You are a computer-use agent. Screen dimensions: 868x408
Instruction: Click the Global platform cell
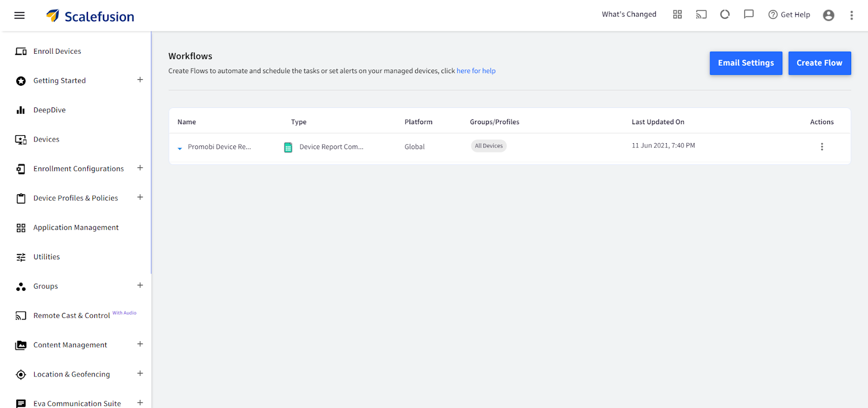coord(414,147)
